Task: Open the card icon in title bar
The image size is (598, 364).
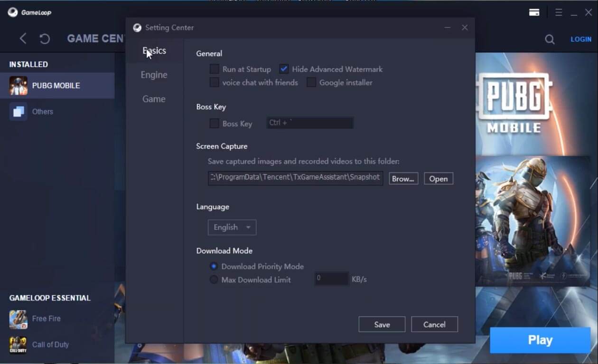Action: [x=534, y=13]
